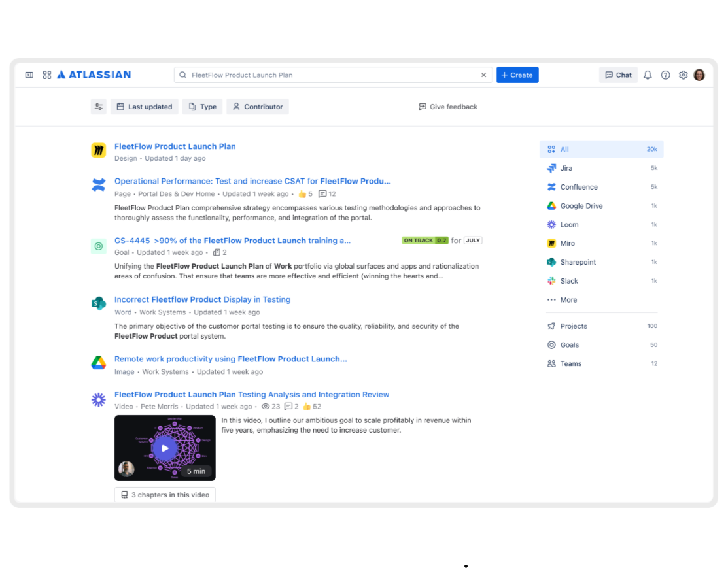The width and height of the screenshot is (728, 585).
Task: Click comment count 2 on video result
Action: [x=291, y=407]
